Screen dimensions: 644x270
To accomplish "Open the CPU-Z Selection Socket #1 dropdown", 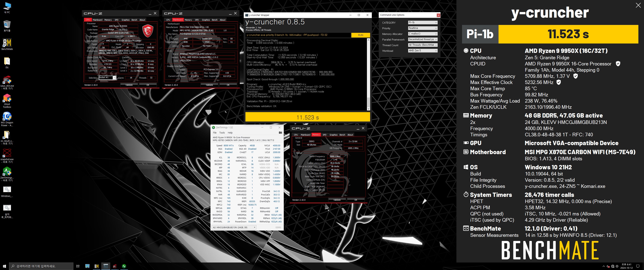I will click(x=107, y=78).
